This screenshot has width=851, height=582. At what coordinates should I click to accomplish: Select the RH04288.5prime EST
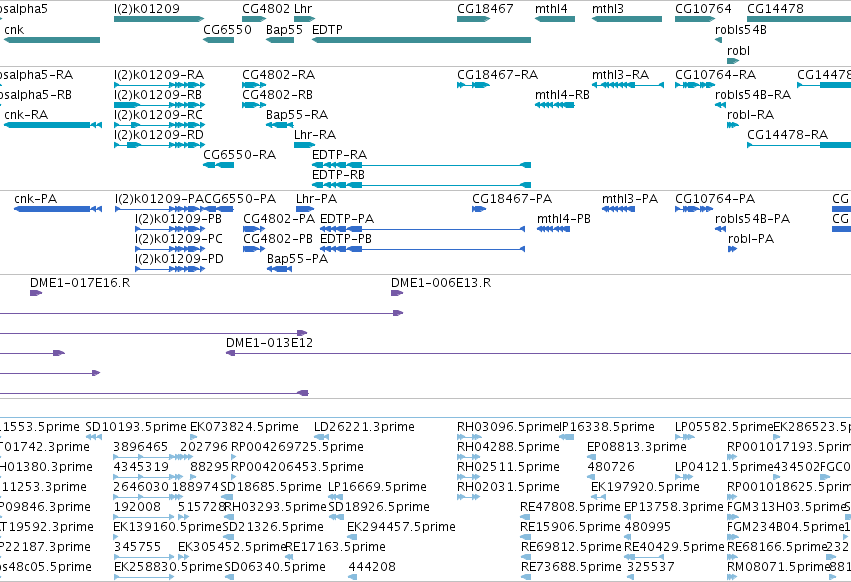(x=469, y=458)
